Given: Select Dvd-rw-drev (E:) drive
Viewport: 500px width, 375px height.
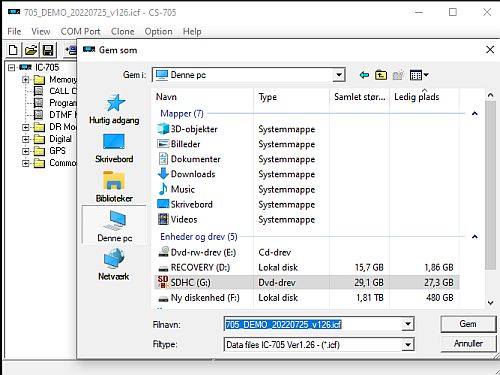Looking at the screenshot, I should click(x=197, y=252).
